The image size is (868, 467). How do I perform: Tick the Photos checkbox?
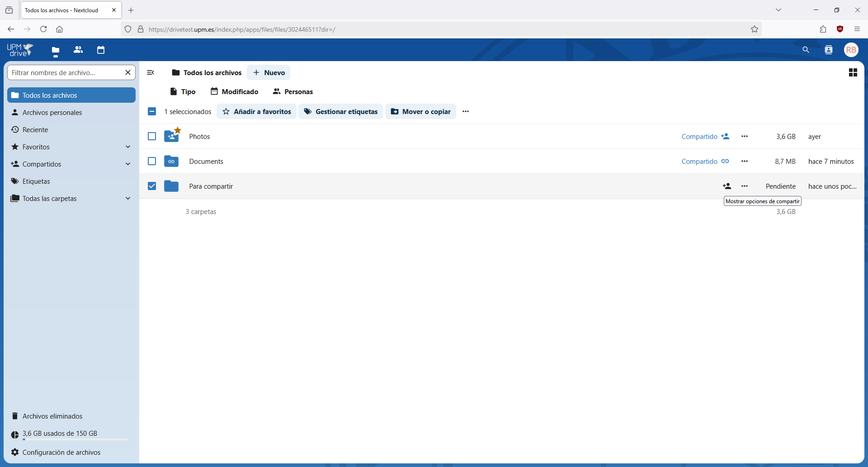[x=152, y=136]
